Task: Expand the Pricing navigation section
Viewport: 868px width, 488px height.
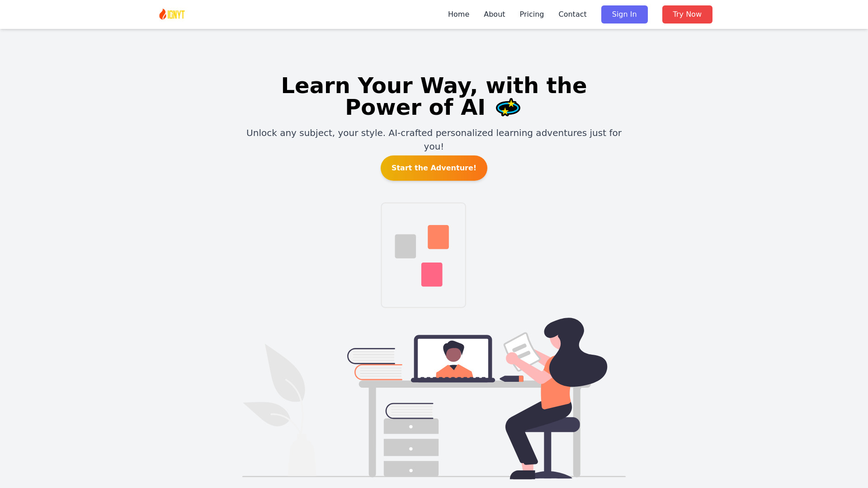Action: (x=531, y=14)
